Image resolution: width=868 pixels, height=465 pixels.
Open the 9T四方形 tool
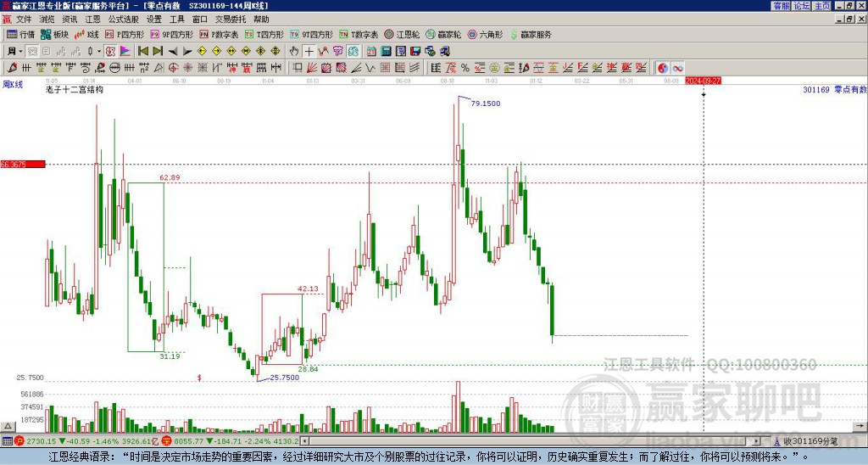311,34
